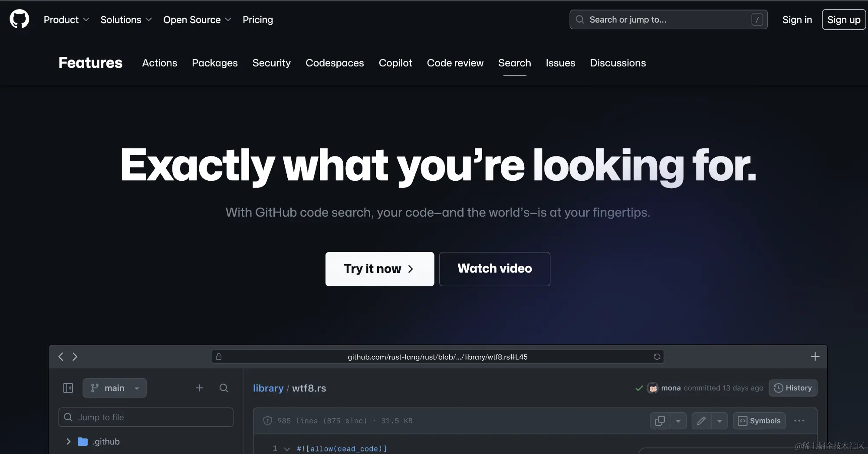
Task: Click the GitHub Octocat logo
Action: (20, 20)
